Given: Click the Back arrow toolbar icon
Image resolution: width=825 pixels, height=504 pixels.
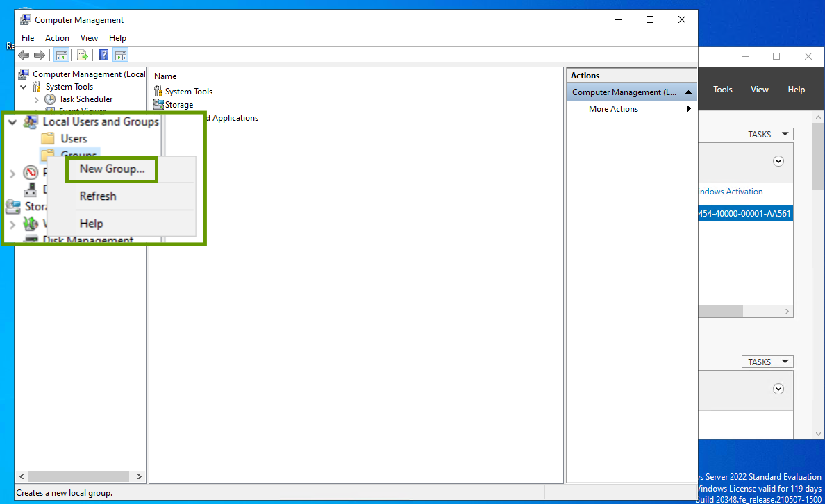Looking at the screenshot, I should (x=24, y=56).
